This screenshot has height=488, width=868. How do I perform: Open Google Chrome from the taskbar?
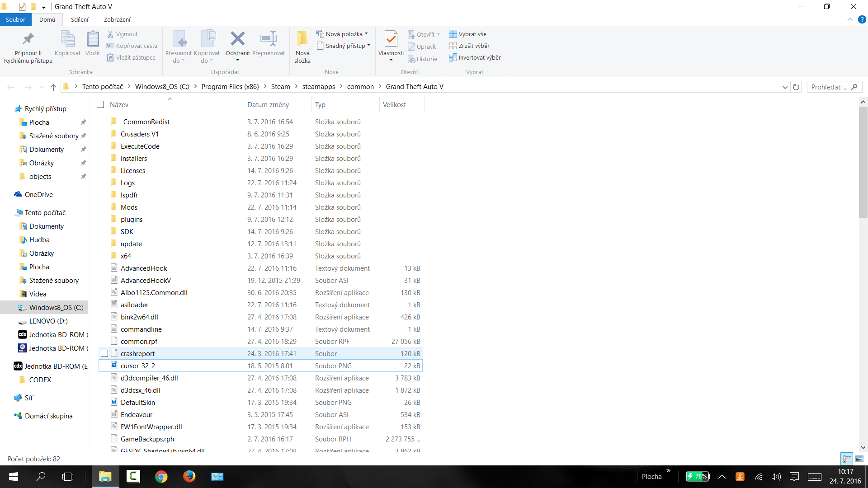pyautogui.click(x=161, y=476)
